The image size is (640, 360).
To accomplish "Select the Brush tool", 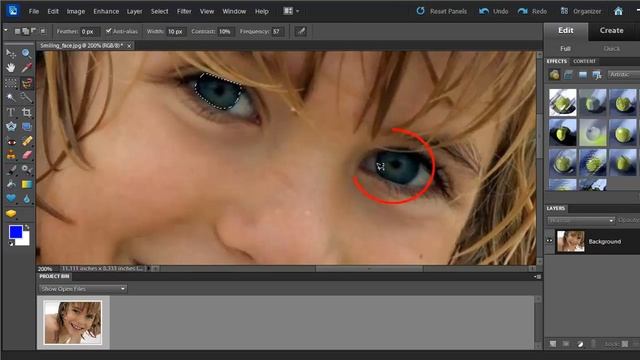I will (11, 169).
